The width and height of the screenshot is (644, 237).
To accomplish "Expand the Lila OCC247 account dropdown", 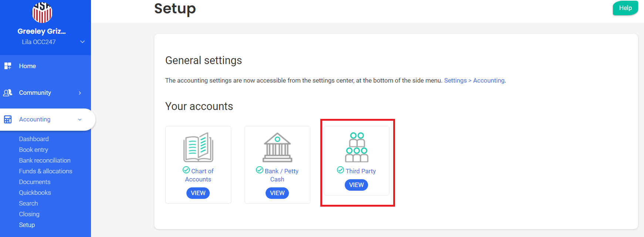I will point(82,42).
